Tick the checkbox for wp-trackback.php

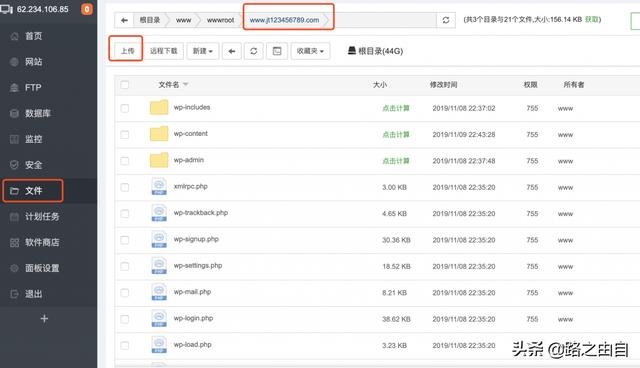click(124, 213)
